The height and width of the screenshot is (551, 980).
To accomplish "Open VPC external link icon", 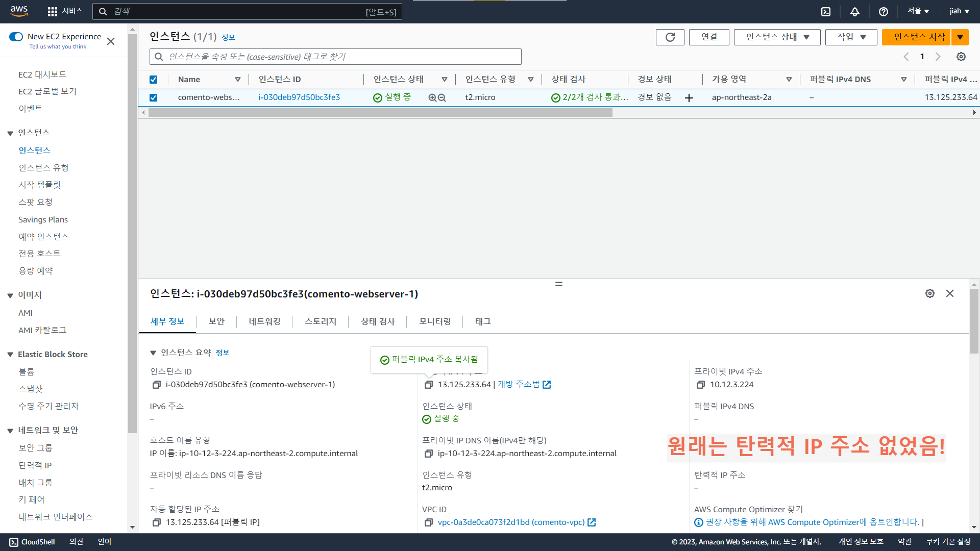I will (x=592, y=522).
